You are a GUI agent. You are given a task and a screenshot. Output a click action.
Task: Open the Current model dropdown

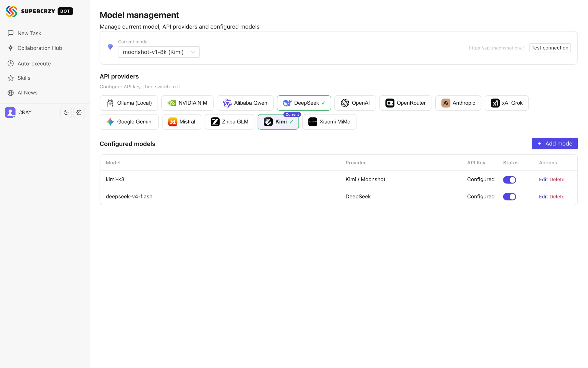coord(159,52)
